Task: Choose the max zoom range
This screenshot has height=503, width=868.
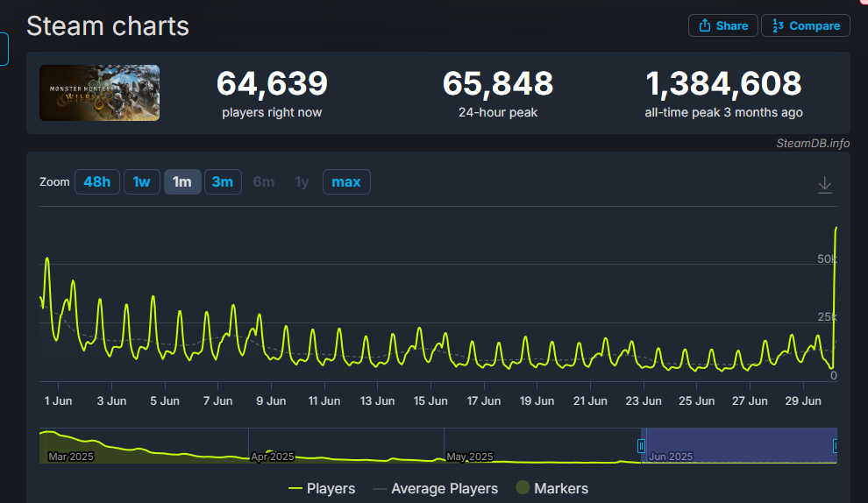Action: (346, 182)
